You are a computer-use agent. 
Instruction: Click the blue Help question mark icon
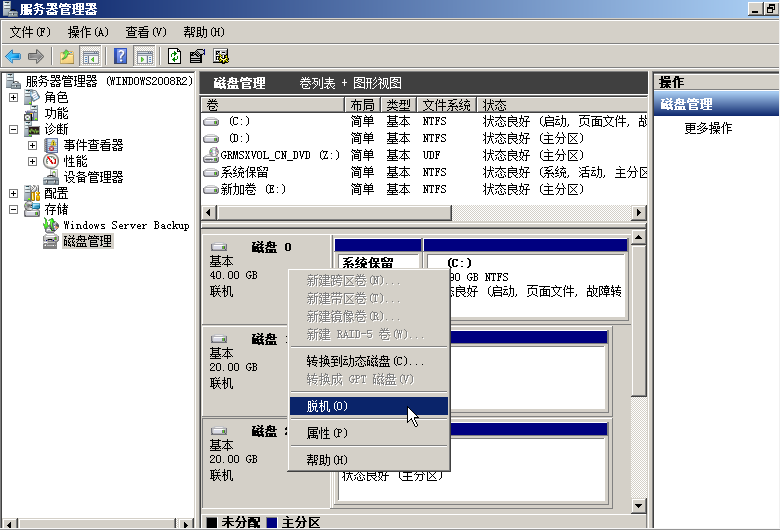pyautogui.click(x=120, y=56)
